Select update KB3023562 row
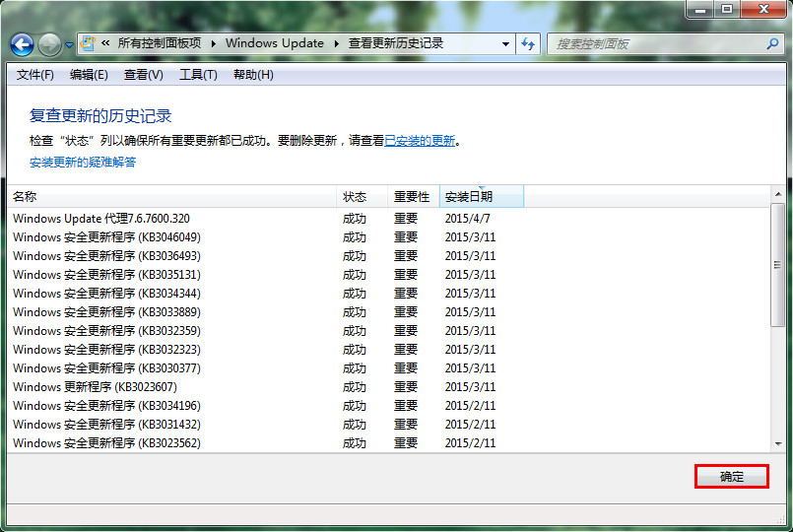 [x=388, y=443]
